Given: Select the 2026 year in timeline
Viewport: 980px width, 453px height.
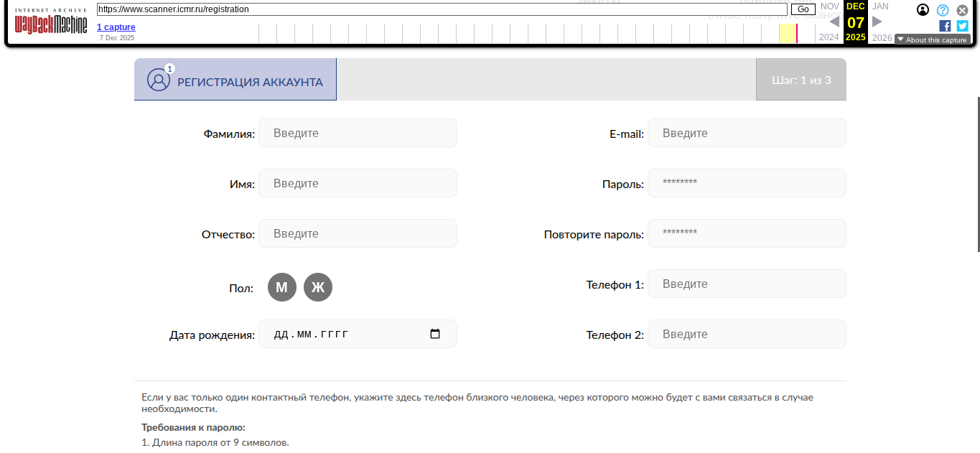Looking at the screenshot, I should (882, 37).
